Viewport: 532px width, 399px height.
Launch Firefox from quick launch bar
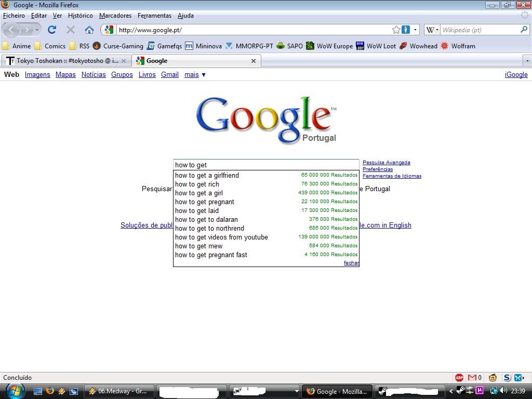49,391
